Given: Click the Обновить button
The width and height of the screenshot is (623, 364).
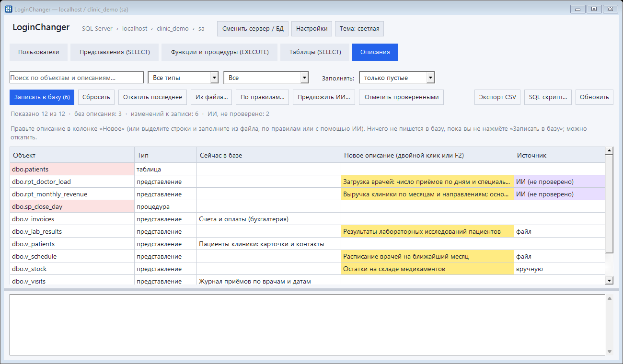Looking at the screenshot, I should (594, 97).
